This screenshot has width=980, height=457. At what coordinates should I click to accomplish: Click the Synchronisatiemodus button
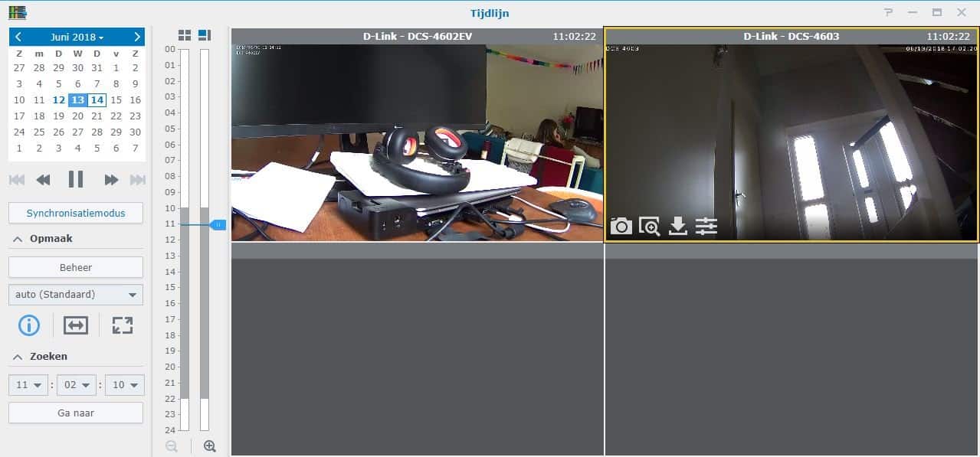pos(76,213)
